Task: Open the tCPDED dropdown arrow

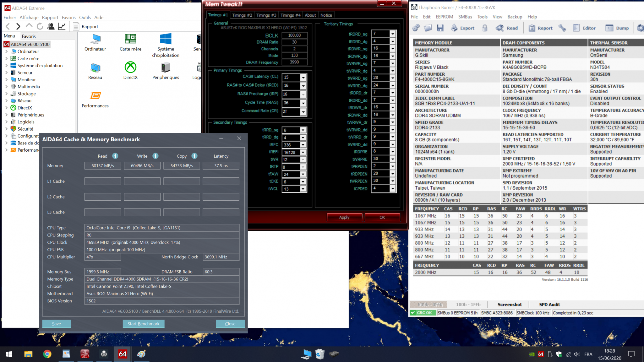Action: click(392, 188)
